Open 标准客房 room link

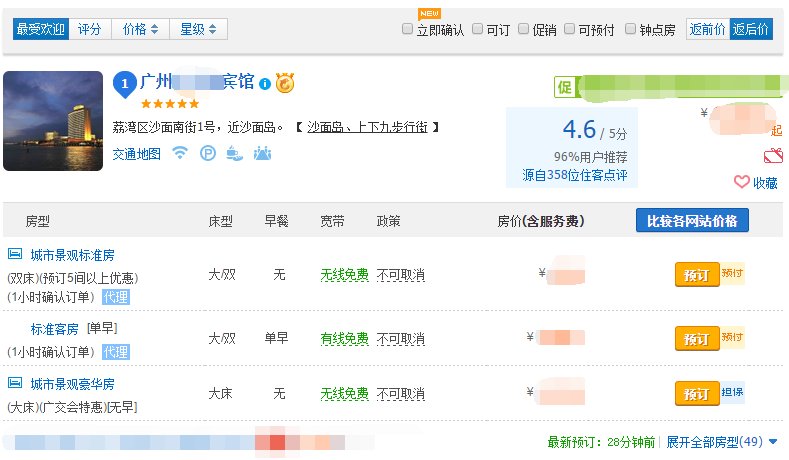tap(54, 329)
